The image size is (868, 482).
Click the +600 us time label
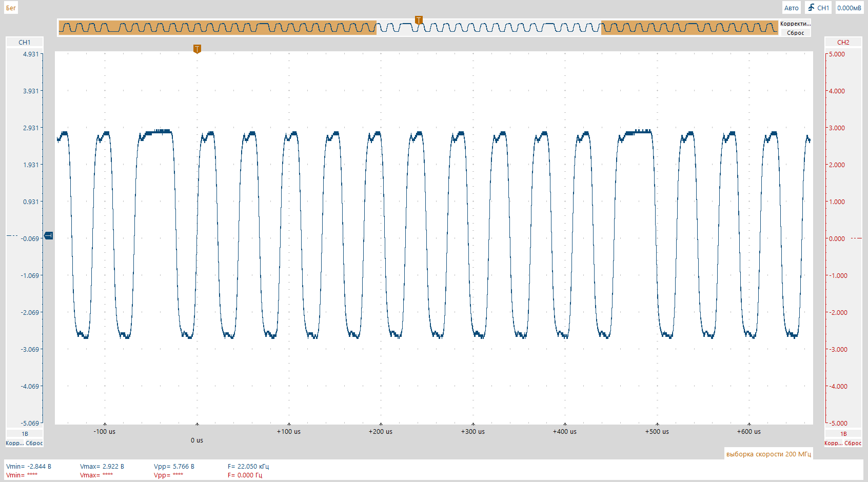(x=749, y=431)
